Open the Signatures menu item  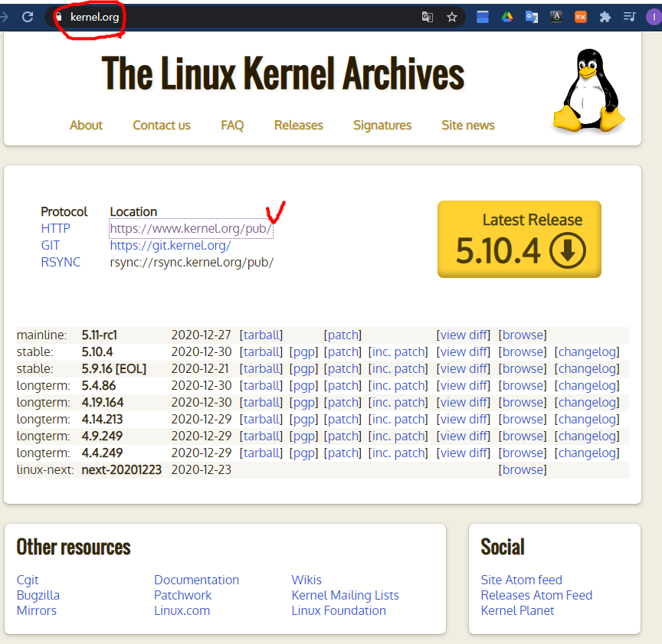382,126
